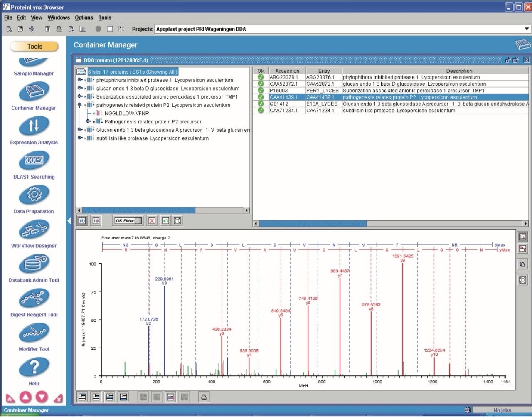Click the spectrum view icon right of chart

pyautogui.click(x=522, y=237)
